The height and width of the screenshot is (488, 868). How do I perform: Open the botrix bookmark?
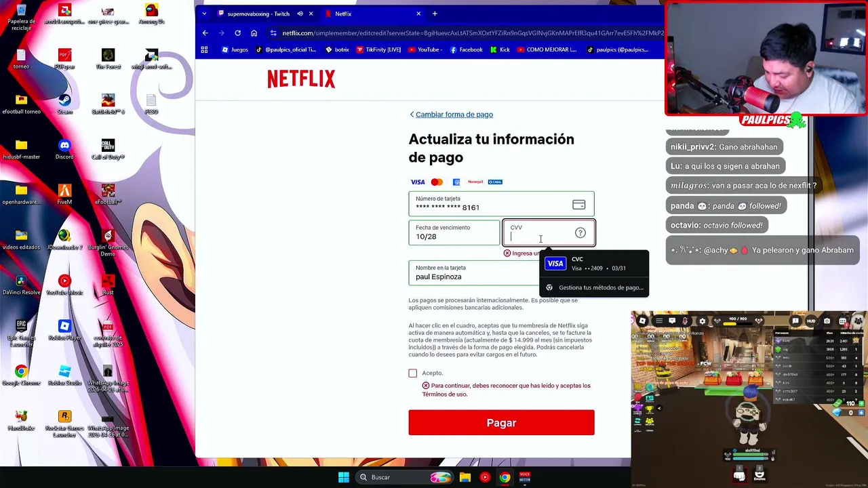point(337,49)
